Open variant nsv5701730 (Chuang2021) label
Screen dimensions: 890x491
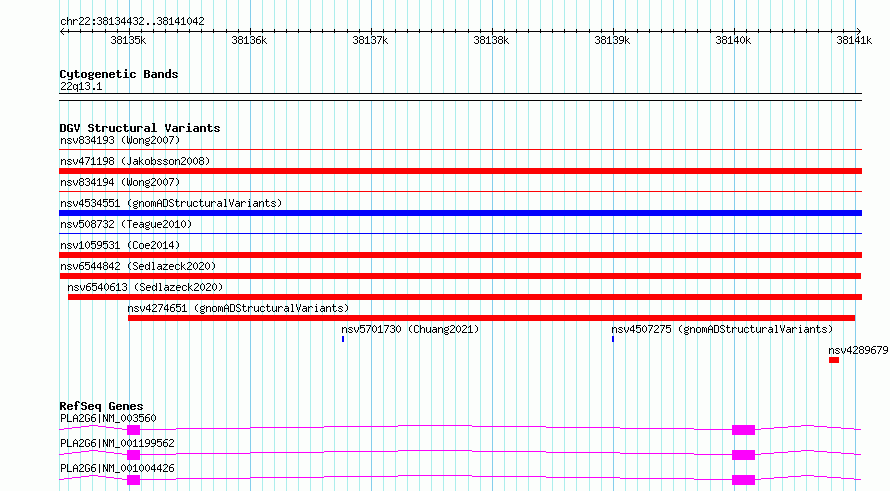tap(410, 329)
